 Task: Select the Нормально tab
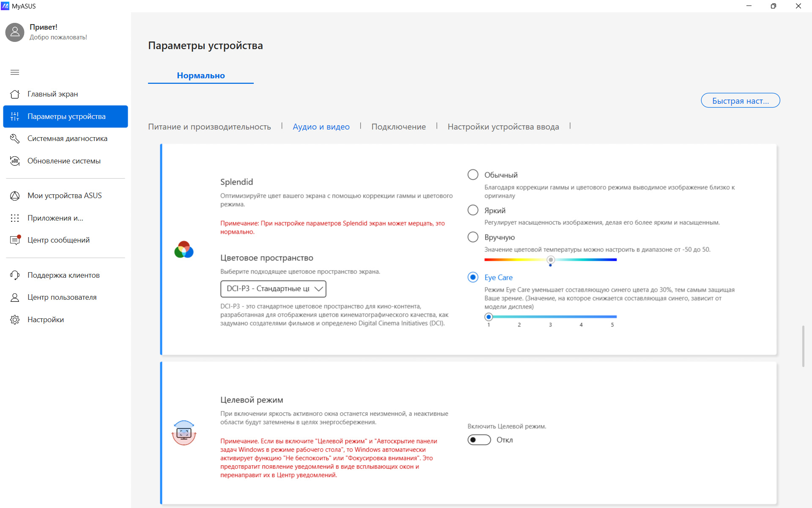tap(201, 75)
